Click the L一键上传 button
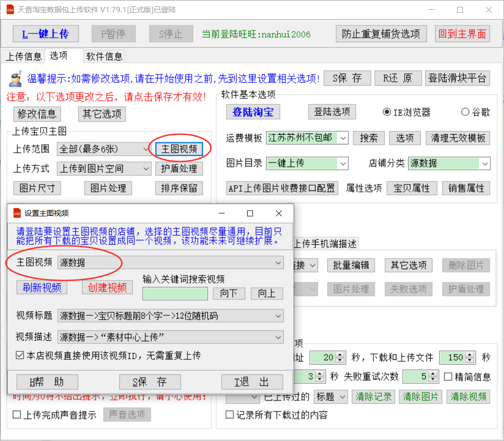Viewport: 504px width, 441px height. pyautogui.click(x=45, y=34)
